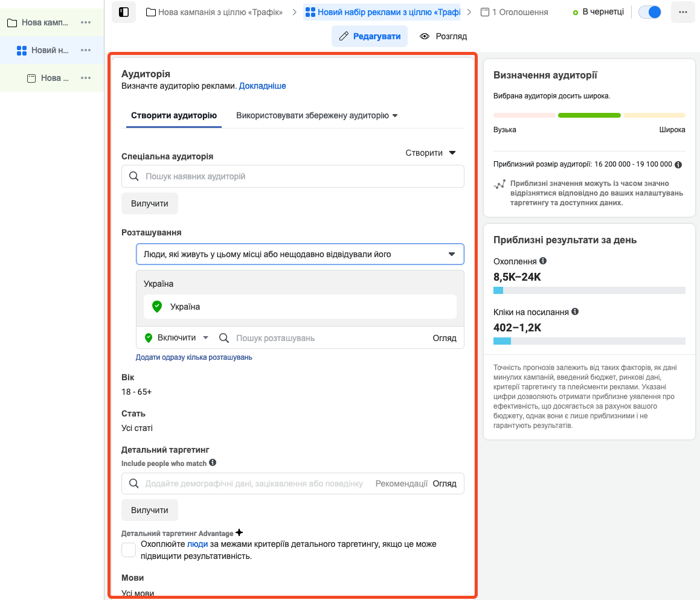Click info icon beside Охоплення
This screenshot has width=700, height=600.
pyautogui.click(x=543, y=261)
